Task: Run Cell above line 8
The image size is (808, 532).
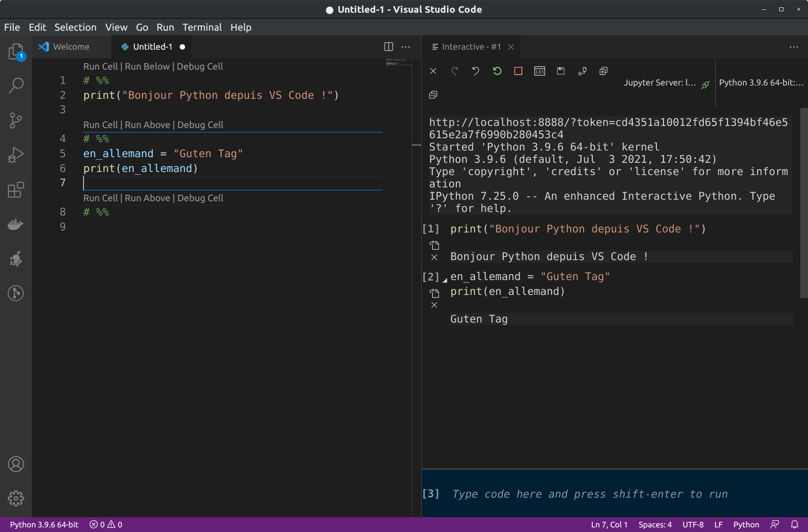Action: pyautogui.click(x=100, y=198)
